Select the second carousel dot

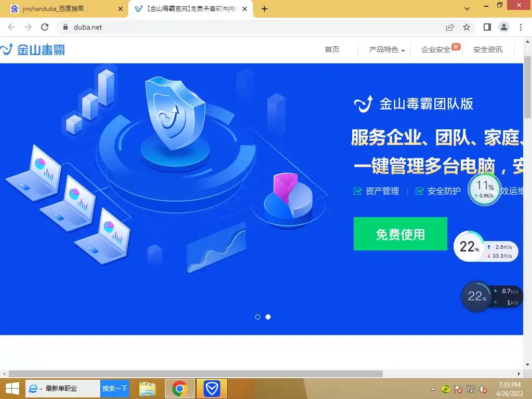tap(268, 317)
